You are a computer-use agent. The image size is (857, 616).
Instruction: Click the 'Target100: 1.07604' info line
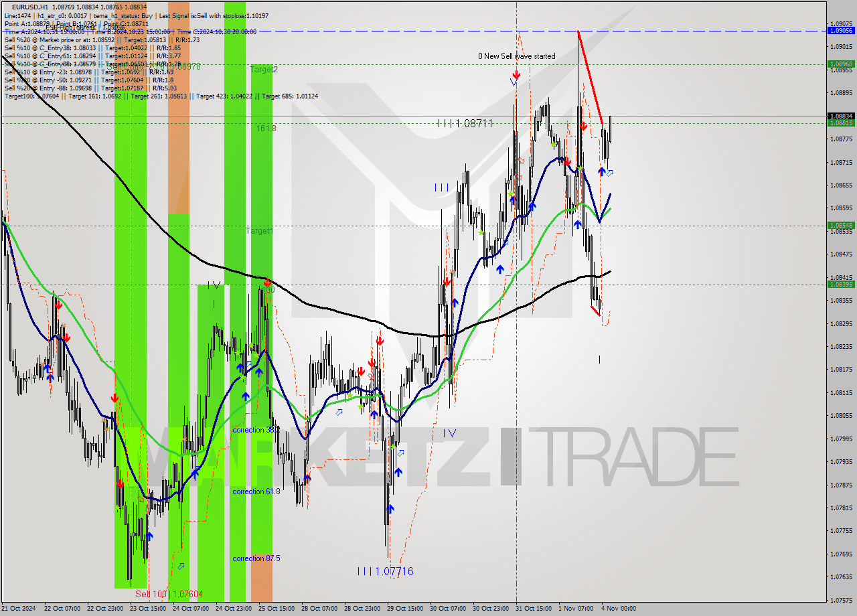(161, 96)
